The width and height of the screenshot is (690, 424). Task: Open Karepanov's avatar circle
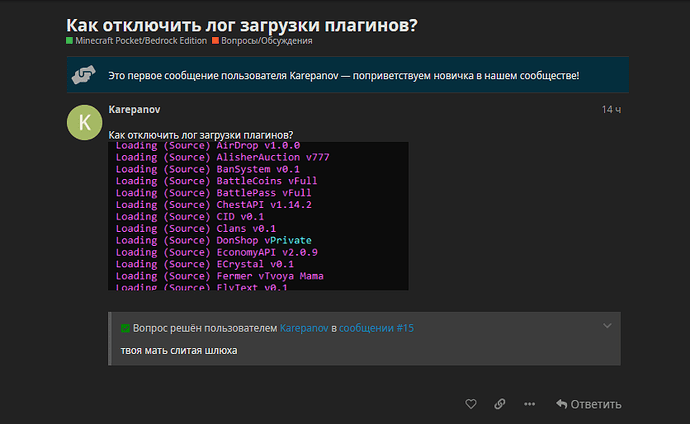pos(84,122)
